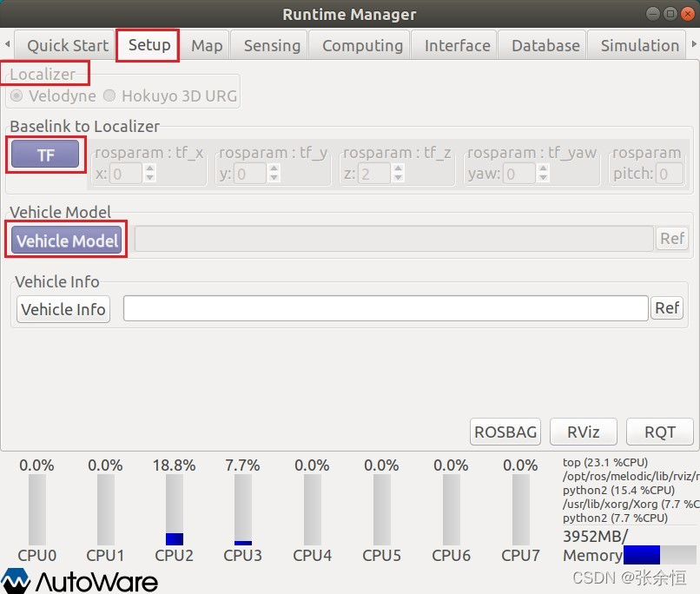Click the left tab-scroll arrow
Screen dimensions: 700x594
pos(7,43)
